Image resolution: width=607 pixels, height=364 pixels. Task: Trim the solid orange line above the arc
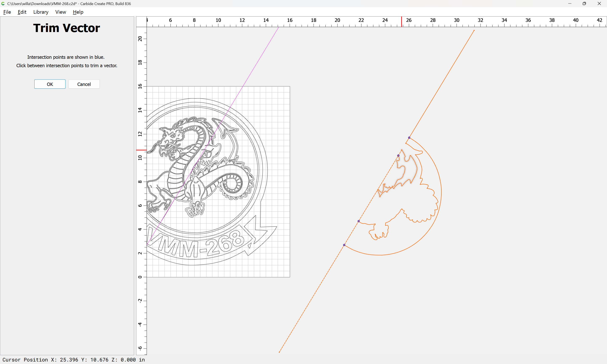[442, 84]
